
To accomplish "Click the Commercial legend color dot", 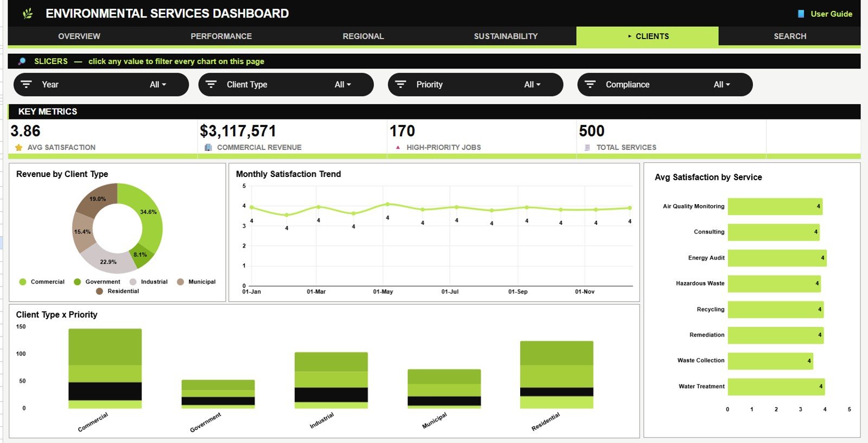I will pos(23,282).
